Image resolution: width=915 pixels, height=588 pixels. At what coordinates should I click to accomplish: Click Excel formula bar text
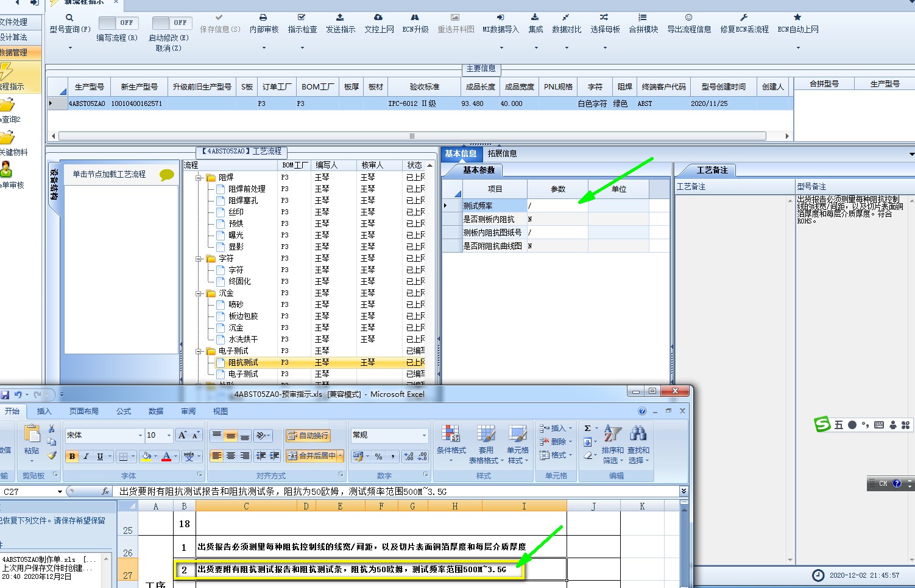283,491
